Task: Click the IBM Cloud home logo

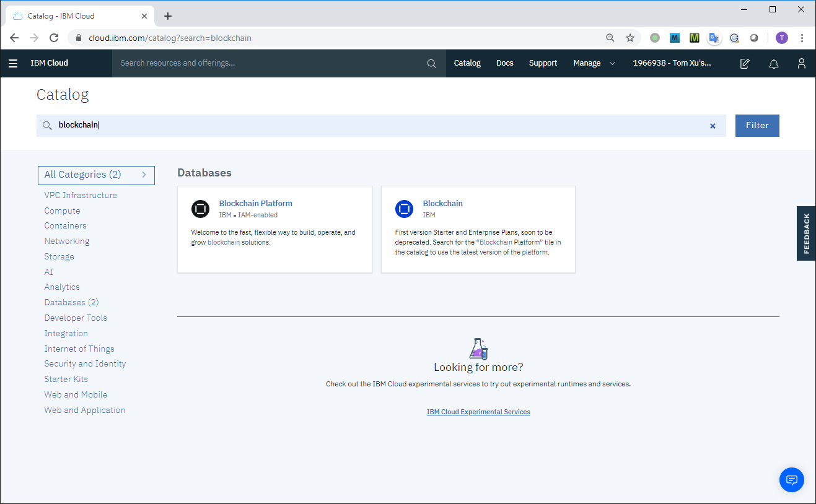Action: tap(50, 63)
